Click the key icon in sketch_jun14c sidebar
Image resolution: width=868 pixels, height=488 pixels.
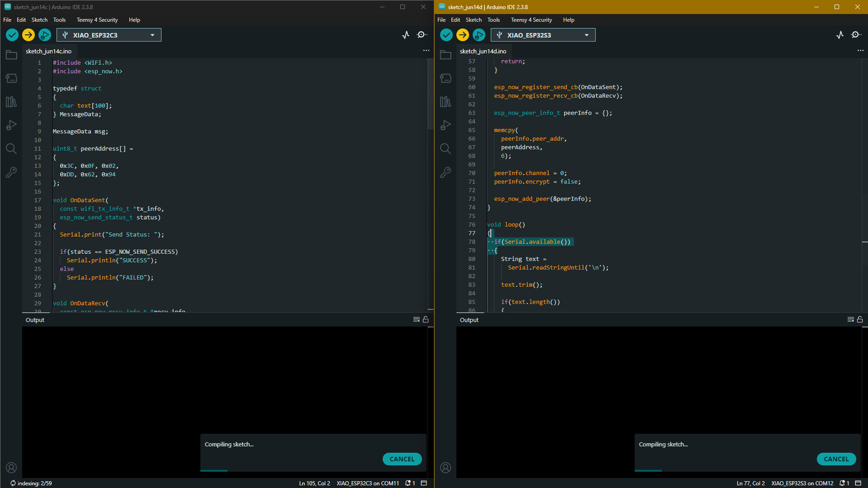click(11, 172)
